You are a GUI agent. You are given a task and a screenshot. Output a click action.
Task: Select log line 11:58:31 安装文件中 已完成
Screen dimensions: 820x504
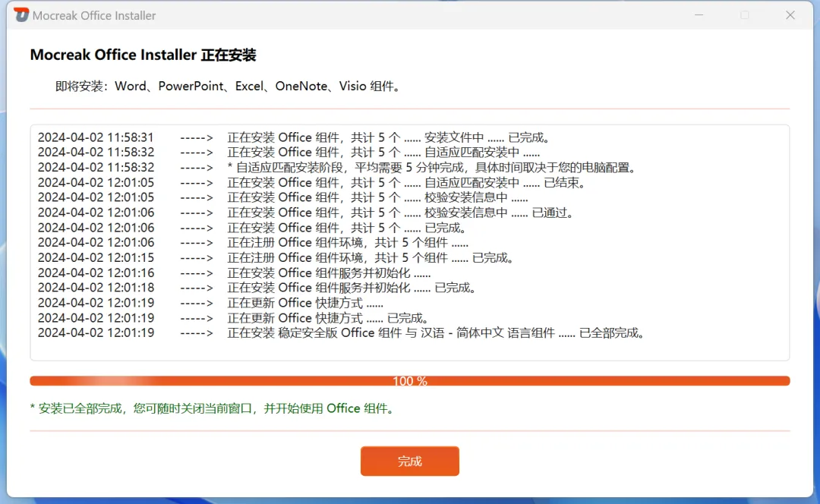tap(294, 137)
